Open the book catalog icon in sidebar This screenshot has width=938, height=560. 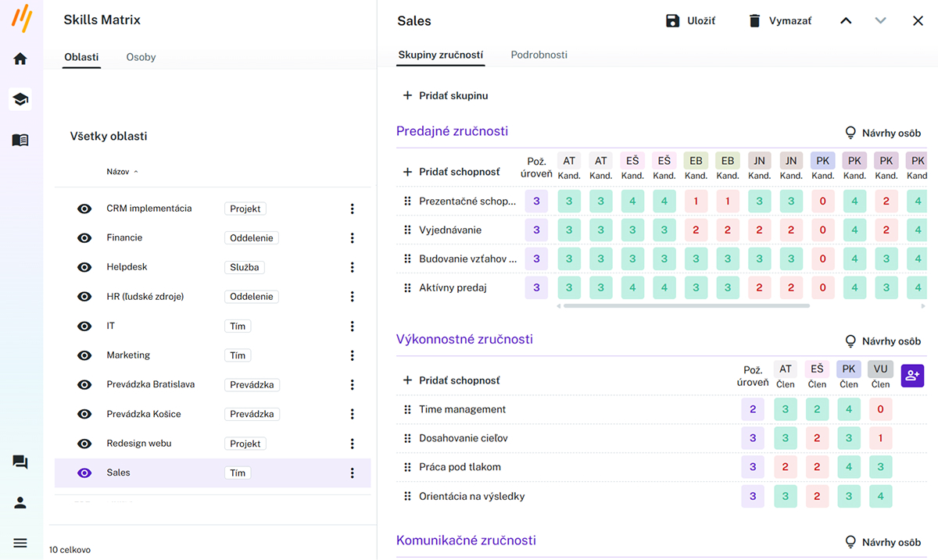click(x=20, y=141)
